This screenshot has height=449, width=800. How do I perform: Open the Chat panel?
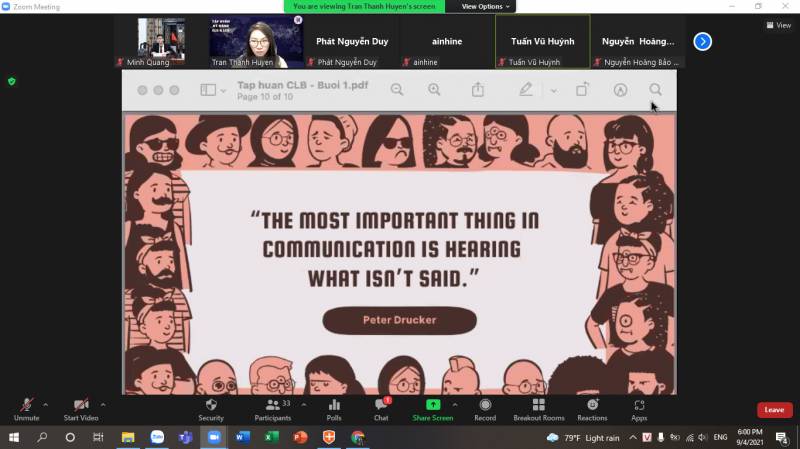[381, 407]
